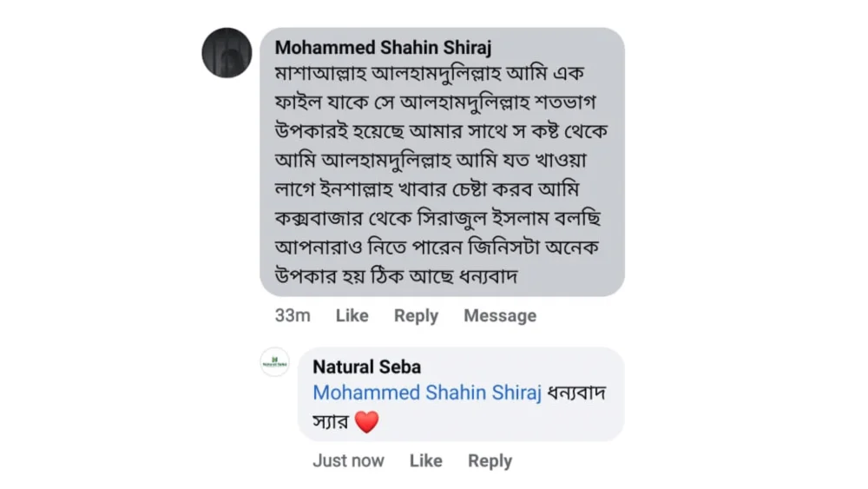Open the Natural Seba page name
Viewport: 868px width, 489px height.
(366, 367)
